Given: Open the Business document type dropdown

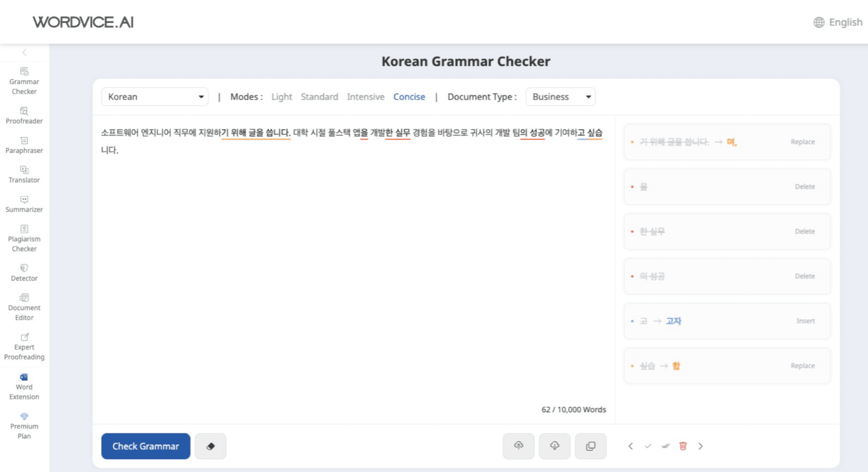Looking at the screenshot, I should click(560, 97).
